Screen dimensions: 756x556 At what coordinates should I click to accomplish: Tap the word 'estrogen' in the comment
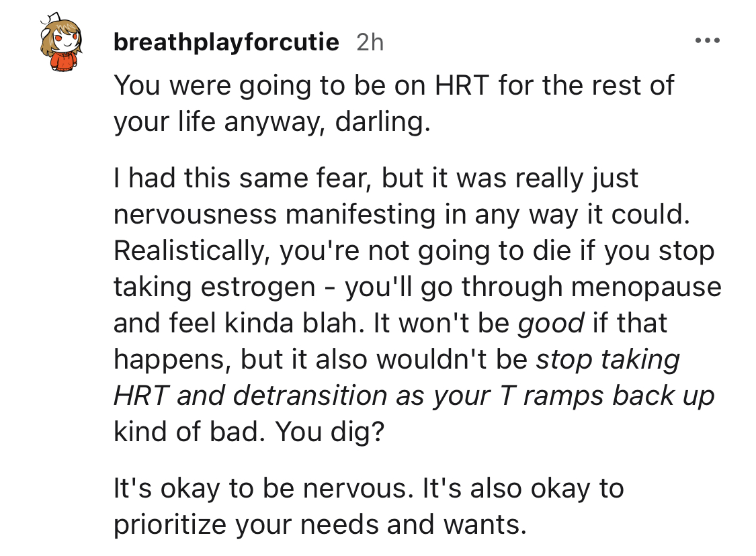coord(258,287)
